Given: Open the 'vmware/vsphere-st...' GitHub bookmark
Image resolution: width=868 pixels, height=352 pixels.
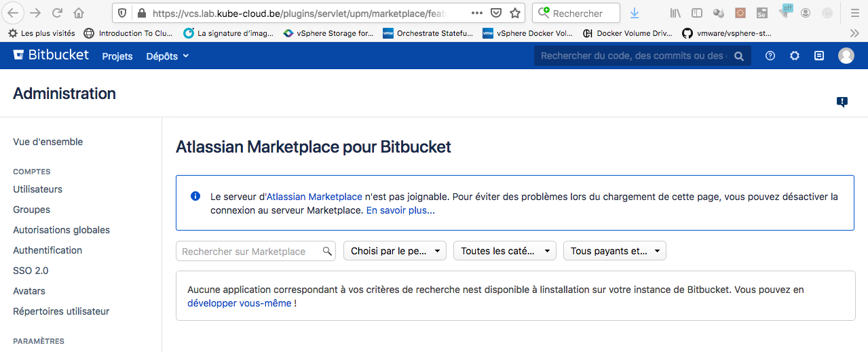Looking at the screenshot, I should pos(728,33).
